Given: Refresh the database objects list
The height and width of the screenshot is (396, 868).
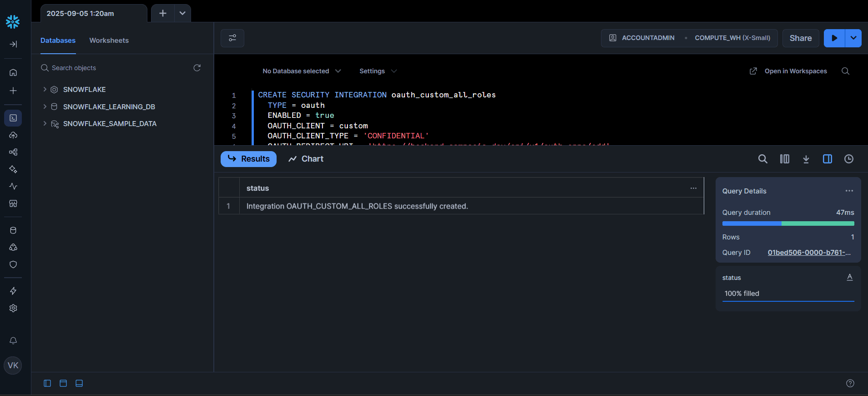Looking at the screenshot, I should point(197,68).
